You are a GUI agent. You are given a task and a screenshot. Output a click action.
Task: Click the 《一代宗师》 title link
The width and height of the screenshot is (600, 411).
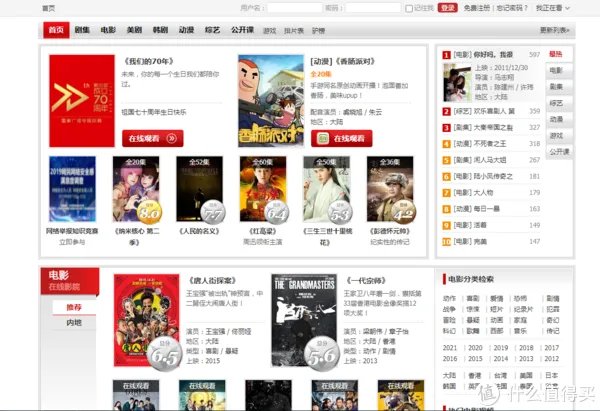[366, 281]
